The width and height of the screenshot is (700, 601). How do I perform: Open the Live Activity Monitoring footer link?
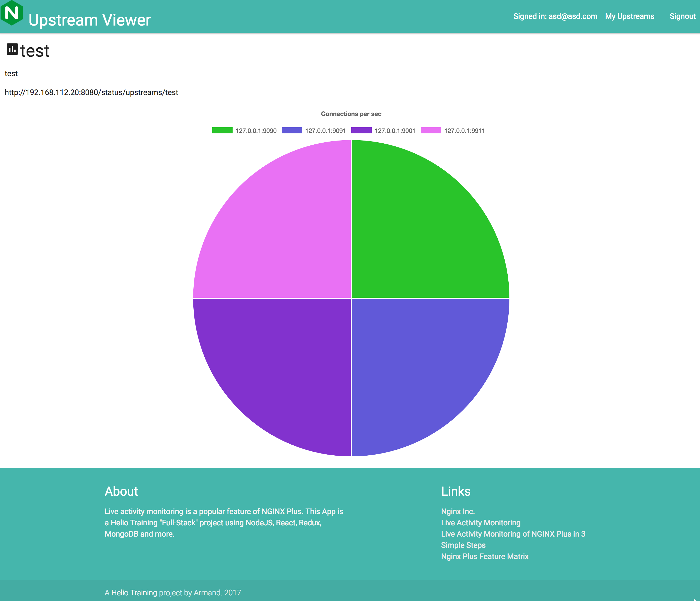480,523
